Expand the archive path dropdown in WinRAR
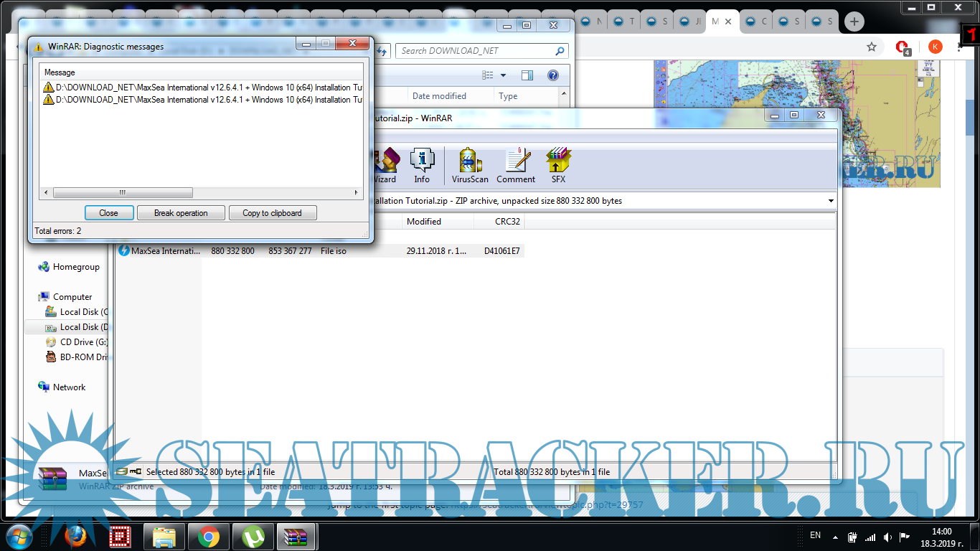 [x=831, y=202]
